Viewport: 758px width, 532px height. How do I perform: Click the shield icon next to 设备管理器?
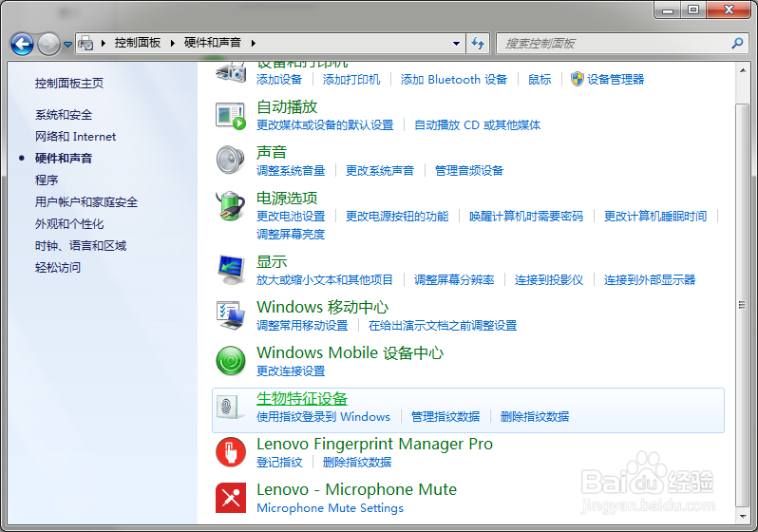pyautogui.click(x=578, y=79)
